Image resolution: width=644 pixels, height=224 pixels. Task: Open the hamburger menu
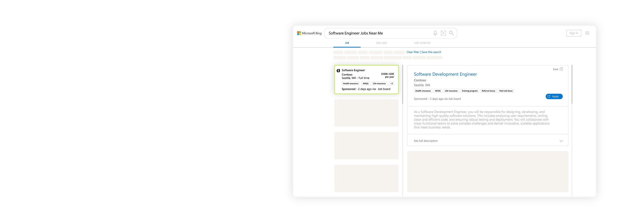click(587, 33)
